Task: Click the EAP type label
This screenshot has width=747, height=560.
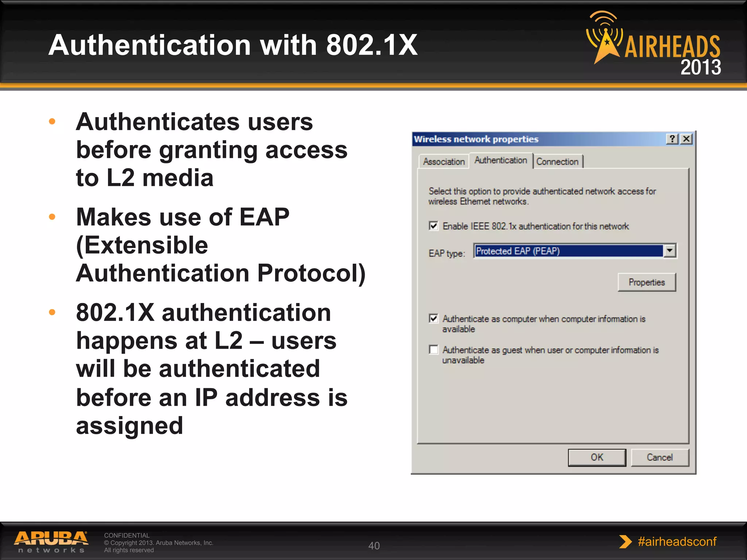Action: point(447,253)
